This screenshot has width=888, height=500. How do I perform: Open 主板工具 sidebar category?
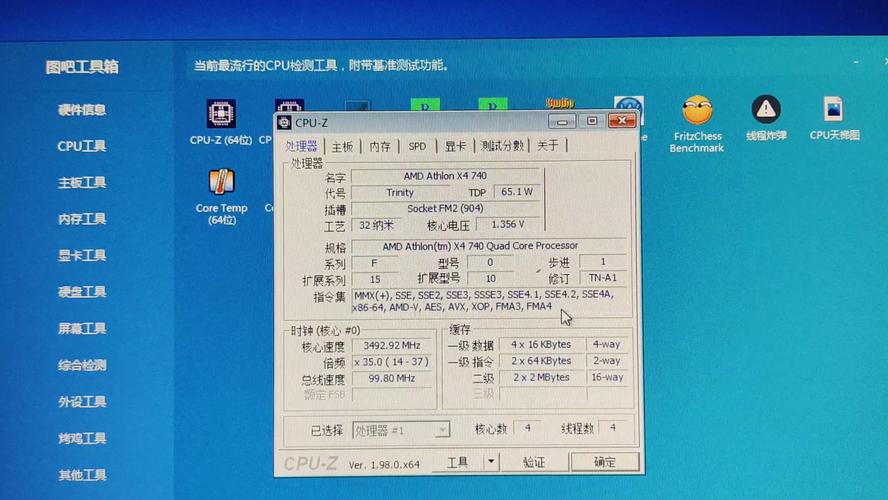(82, 183)
